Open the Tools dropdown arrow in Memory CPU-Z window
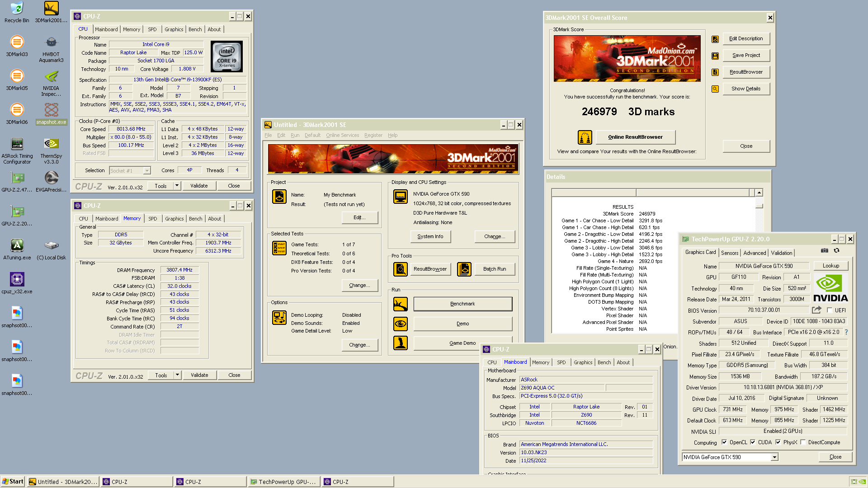This screenshot has height=488, width=868. click(178, 375)
